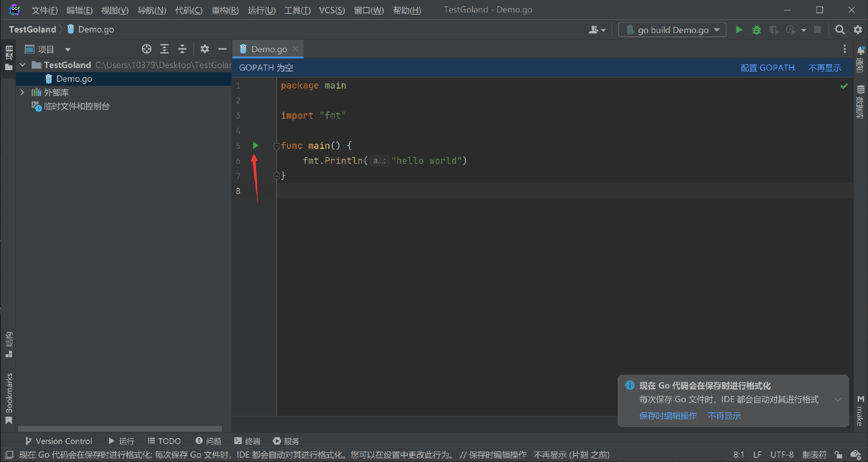Collapse all in project panel
This screenshot has width=868, height=462.
[182, 49]
